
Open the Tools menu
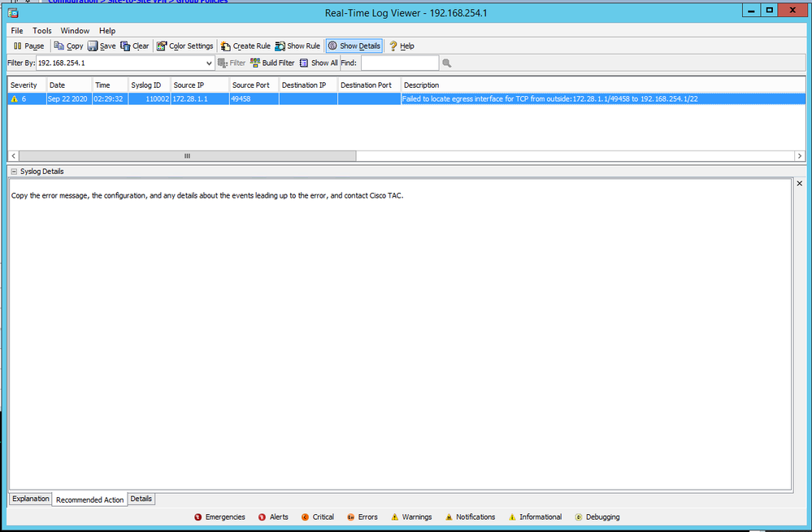[42, 31]
